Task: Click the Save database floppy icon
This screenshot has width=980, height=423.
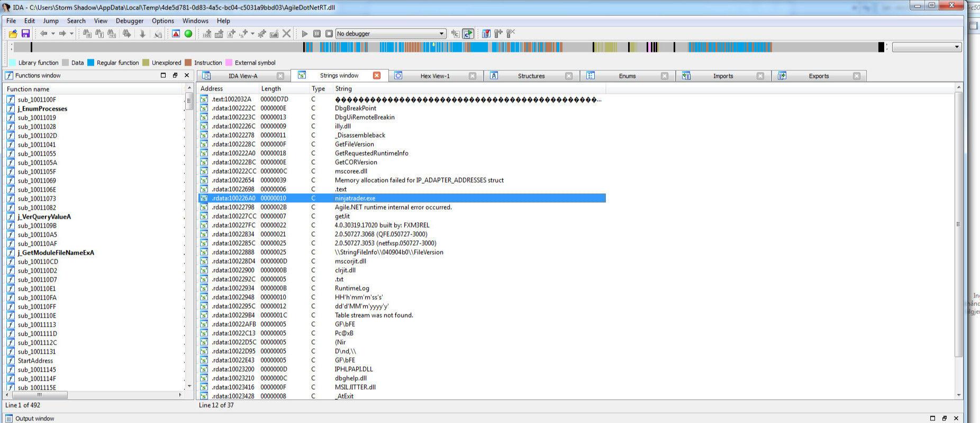Action: pos(25,33)
